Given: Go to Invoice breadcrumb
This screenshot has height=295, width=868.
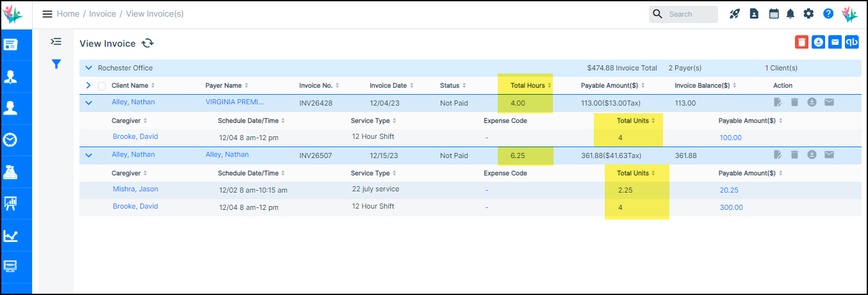Looking at the screenshot, I should point(102,14).
